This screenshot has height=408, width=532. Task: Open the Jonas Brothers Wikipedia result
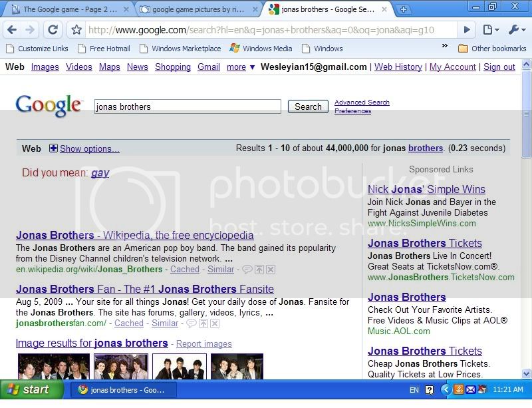point(135,235)
